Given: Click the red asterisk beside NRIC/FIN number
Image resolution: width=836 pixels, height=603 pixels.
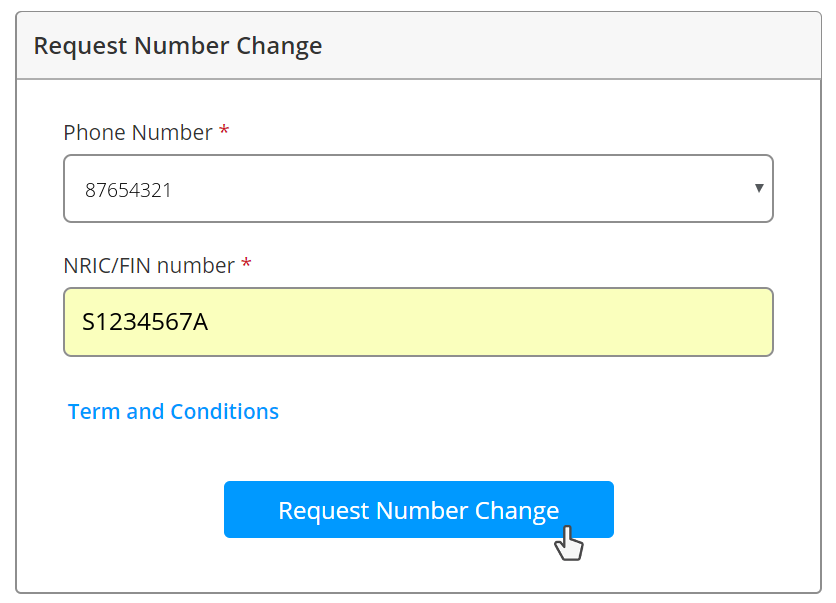Looking at the screenshot, I should [247, 266].
